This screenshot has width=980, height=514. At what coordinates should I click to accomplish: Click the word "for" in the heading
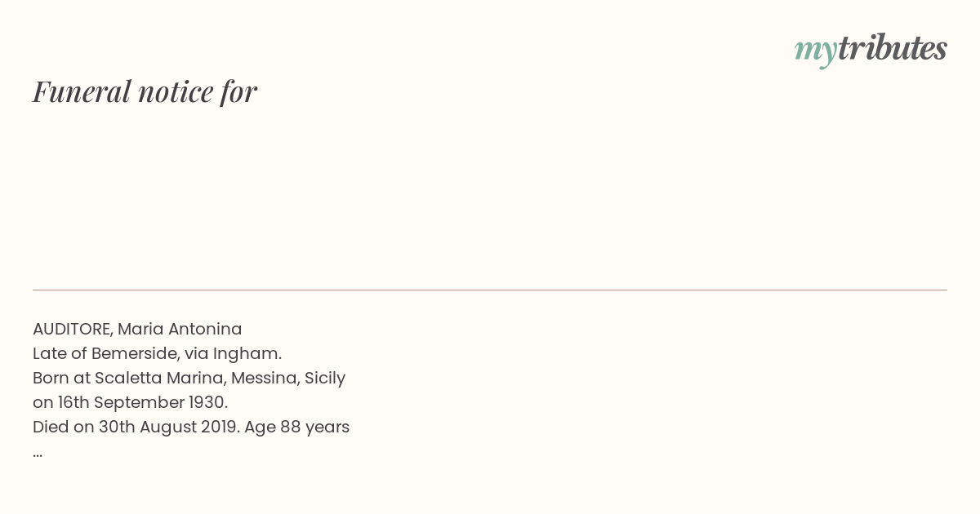pyautogui.click(x=238, y=91)
